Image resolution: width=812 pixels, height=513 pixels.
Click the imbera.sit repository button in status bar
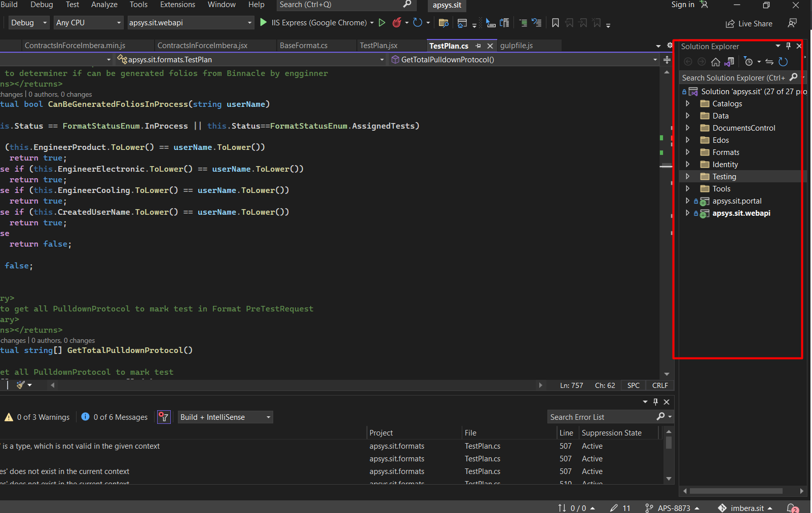[745, 508]
